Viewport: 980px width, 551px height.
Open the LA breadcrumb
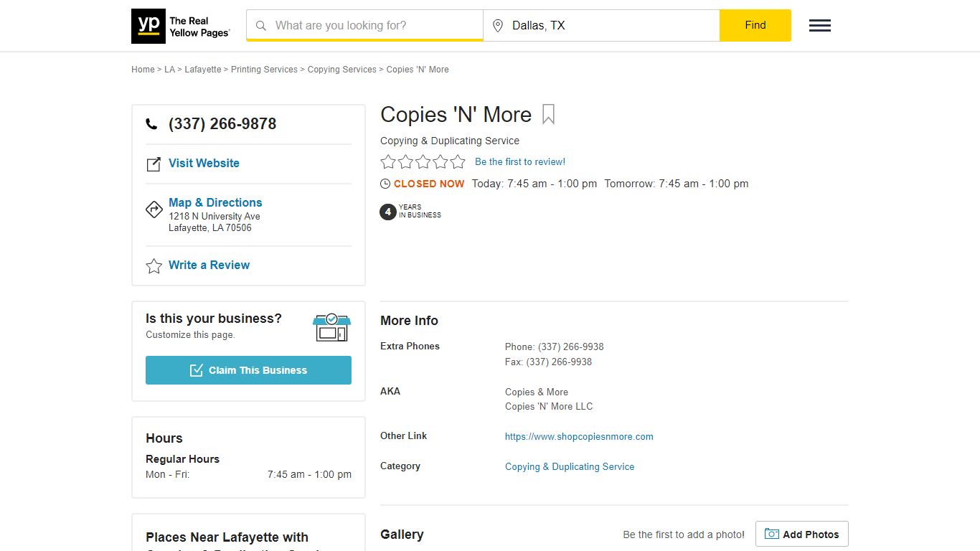[x=169, y=70]
